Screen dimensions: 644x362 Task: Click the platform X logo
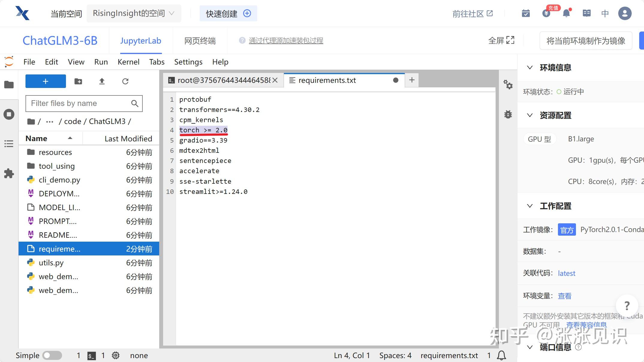click(x=22, y=13)
